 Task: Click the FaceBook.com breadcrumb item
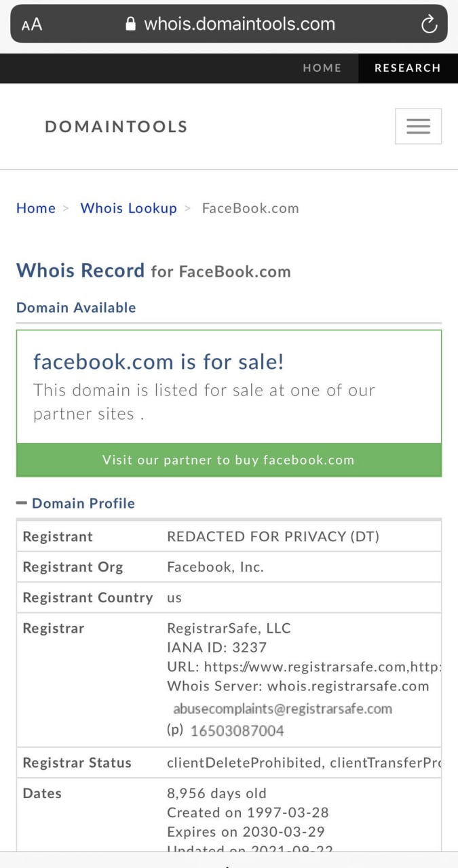pos(250,208)
